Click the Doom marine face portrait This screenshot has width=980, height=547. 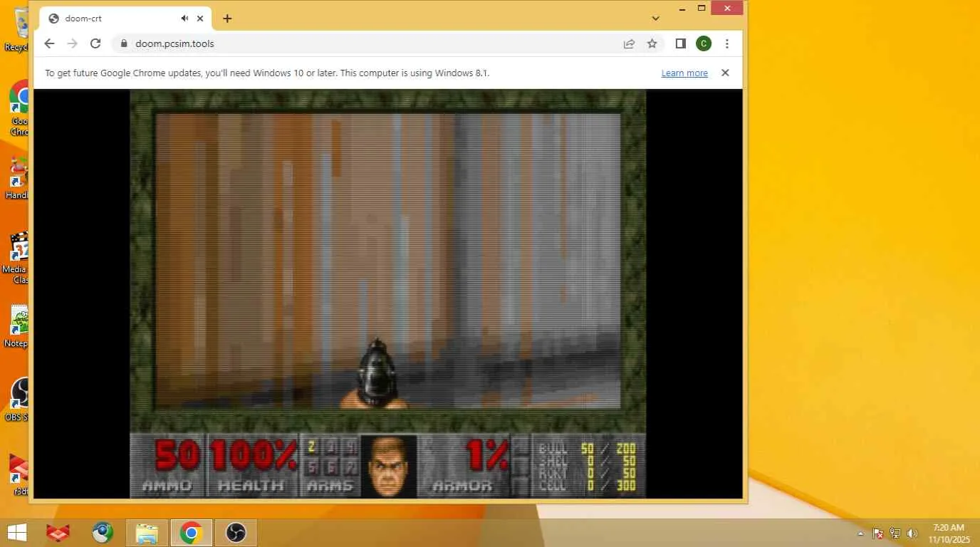pos(389,466)
